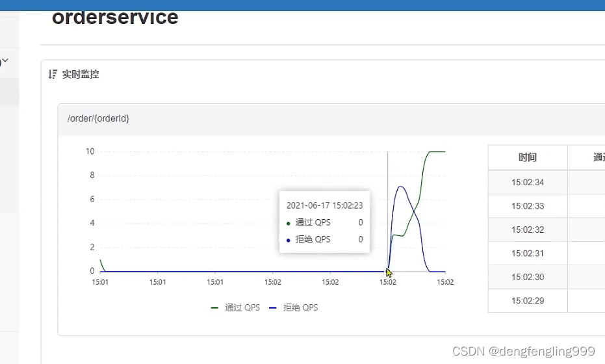The width and height of the screenshot is (605, 364).
Task: Click the orderservice page heading
Action: (115, 18)
